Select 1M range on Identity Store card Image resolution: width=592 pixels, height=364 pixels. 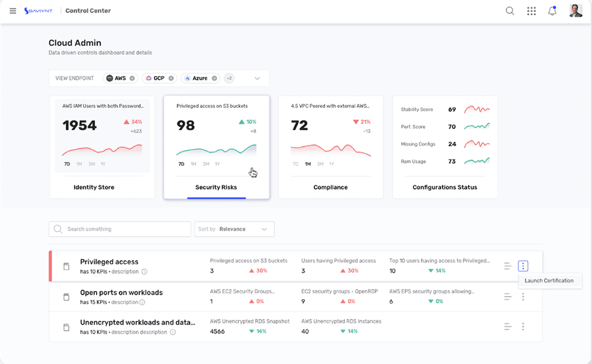tap(79, 164)
